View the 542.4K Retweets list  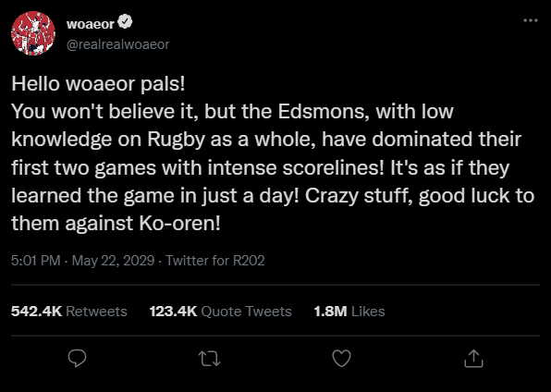tap(68, 312)
